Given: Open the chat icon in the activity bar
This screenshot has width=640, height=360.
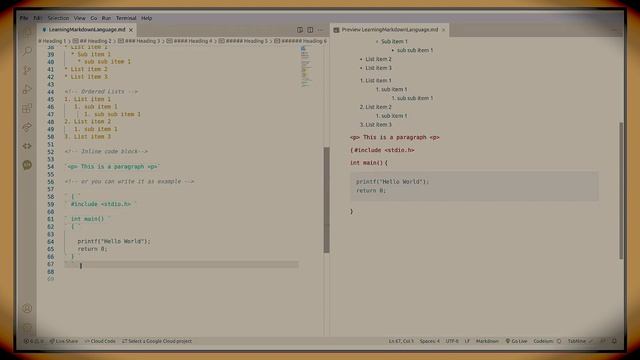Looking at the screenshot, I should [27, 165].
